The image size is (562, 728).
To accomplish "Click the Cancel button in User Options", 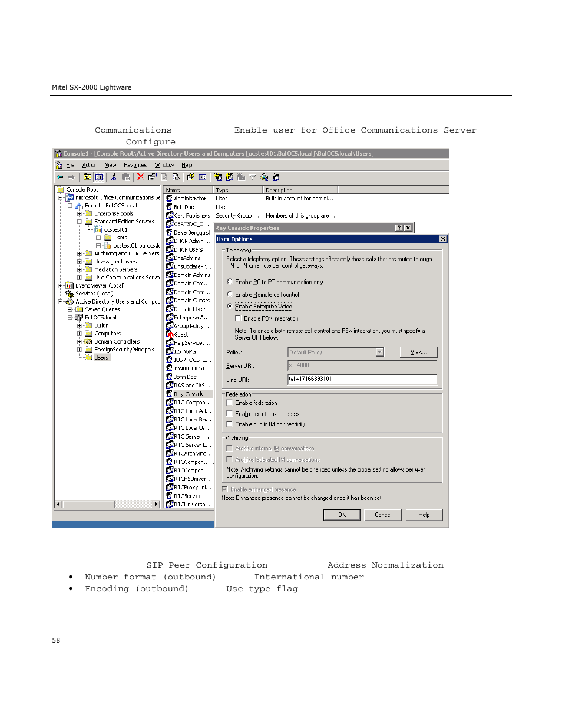I will pyautogui.click(x=383, y=515).
